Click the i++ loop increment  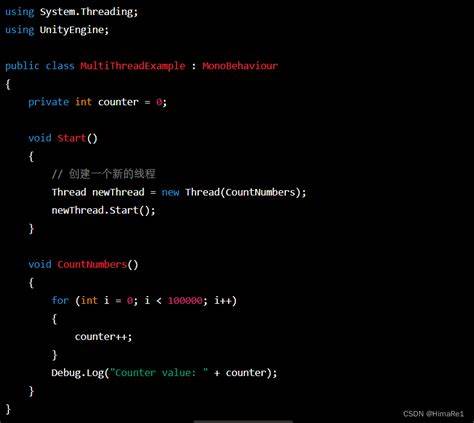tap(223, 300)
